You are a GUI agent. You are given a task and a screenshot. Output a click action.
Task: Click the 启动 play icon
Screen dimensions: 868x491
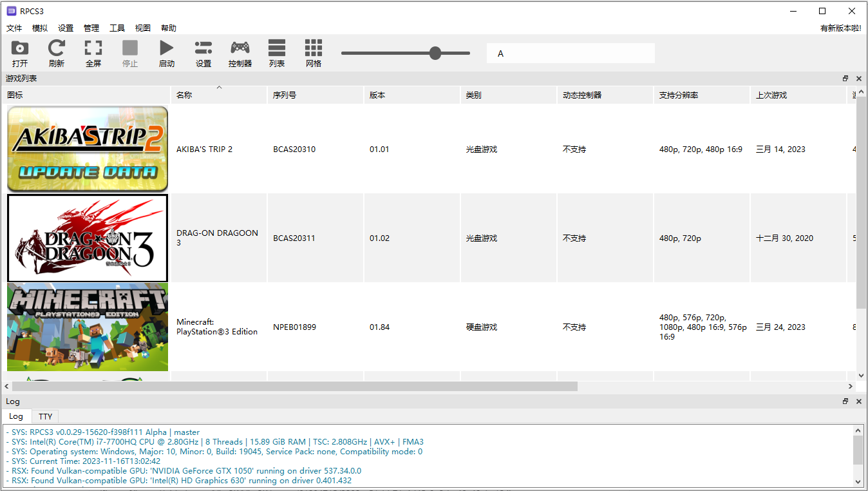pyautogui.click(x=167, y=48)
